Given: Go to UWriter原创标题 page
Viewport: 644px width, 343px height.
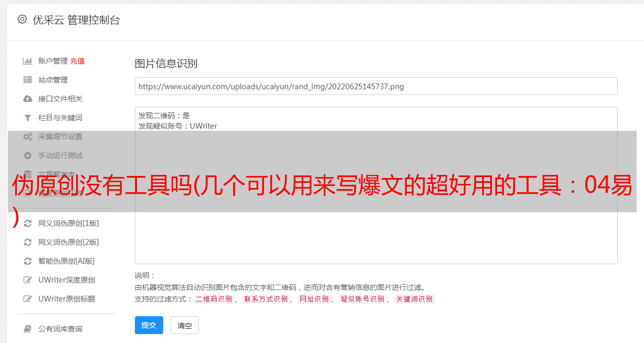Looking at the screenshot, I should [x=67, y=299].
